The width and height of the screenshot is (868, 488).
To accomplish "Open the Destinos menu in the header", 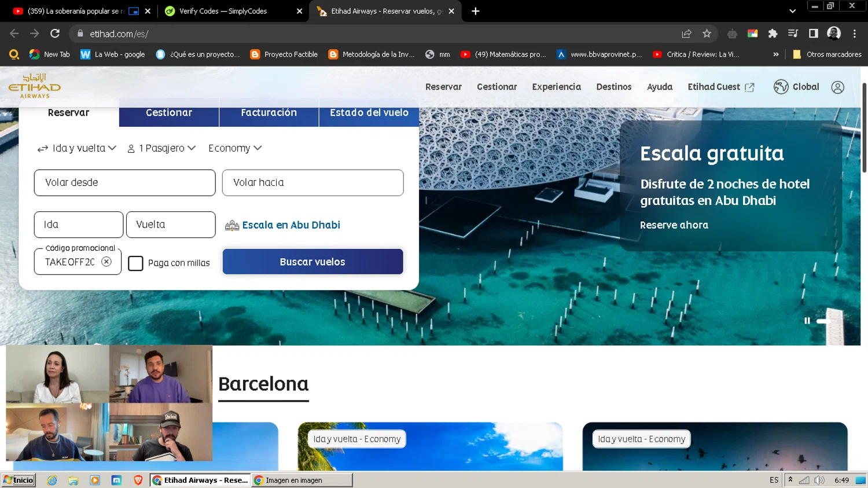I will pos(614,87).
